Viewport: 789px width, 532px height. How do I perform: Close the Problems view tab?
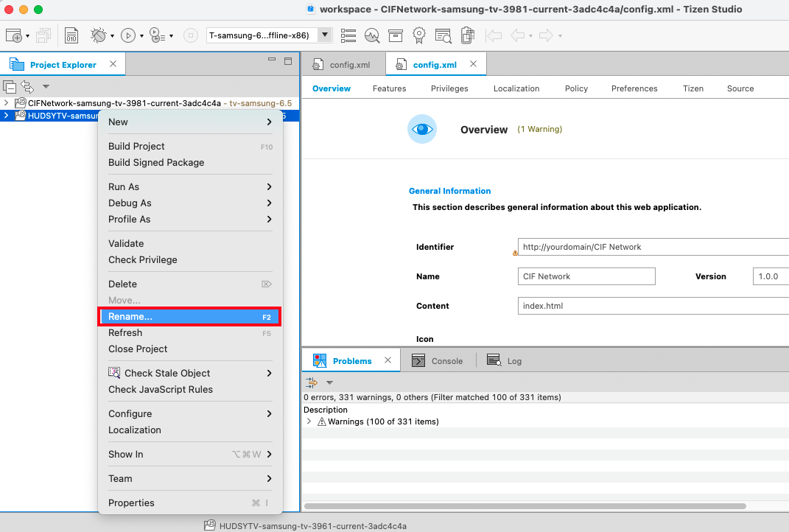point(388,360)
